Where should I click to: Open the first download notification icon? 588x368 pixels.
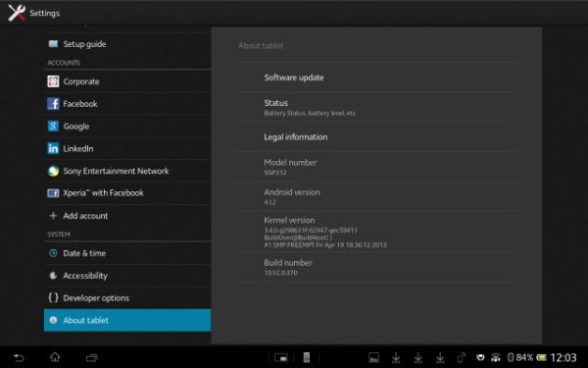(x=396, y=357)
